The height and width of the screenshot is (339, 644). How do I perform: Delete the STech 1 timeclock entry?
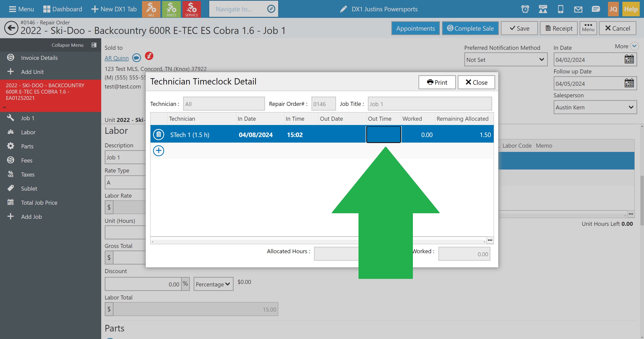click(159, 135)
